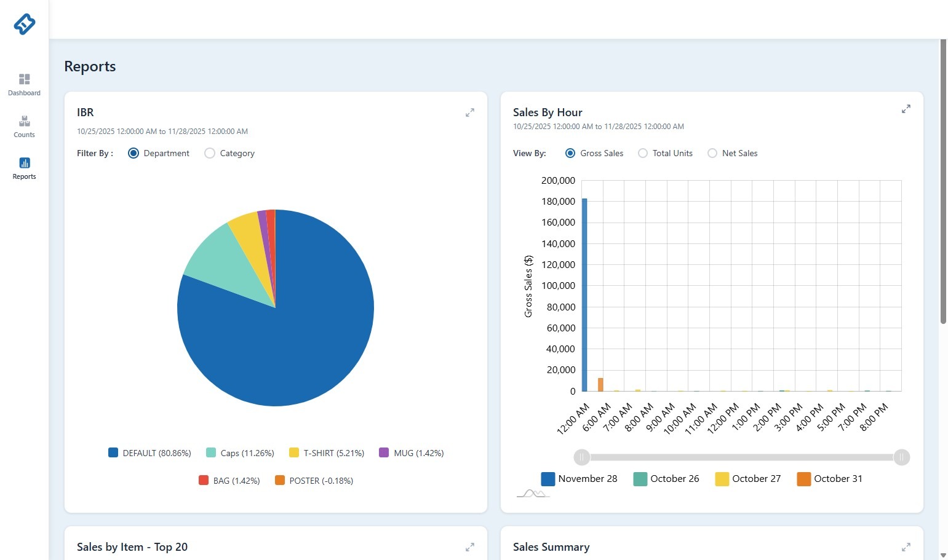948x560 pixels.
Task: Toggle November 28 series in legend
Action: click(x=579, y=479)
